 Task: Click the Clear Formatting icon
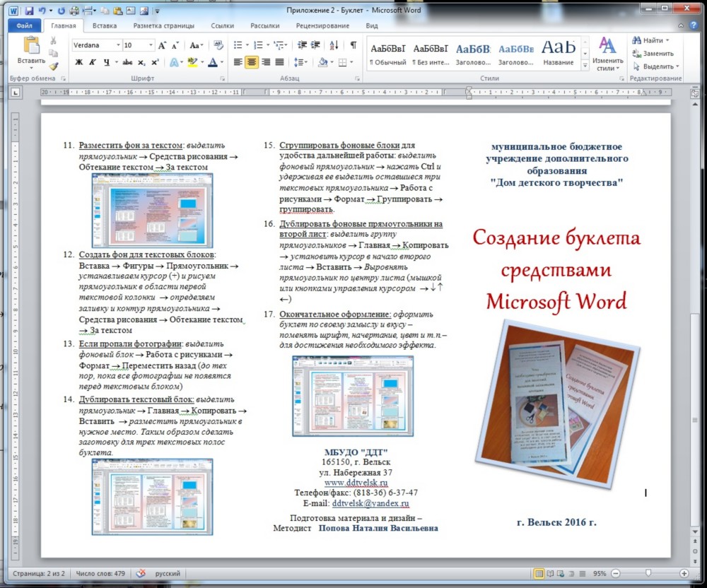218,45
